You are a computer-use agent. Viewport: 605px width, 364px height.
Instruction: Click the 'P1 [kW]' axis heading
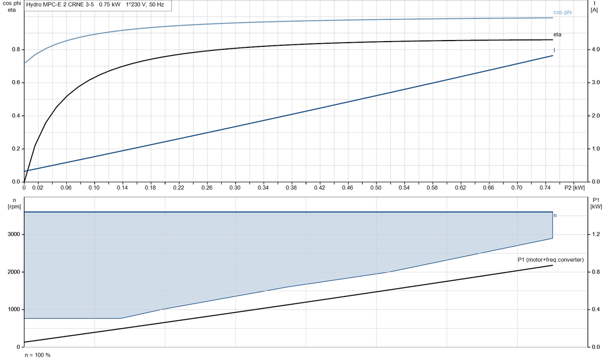(596, 203)
